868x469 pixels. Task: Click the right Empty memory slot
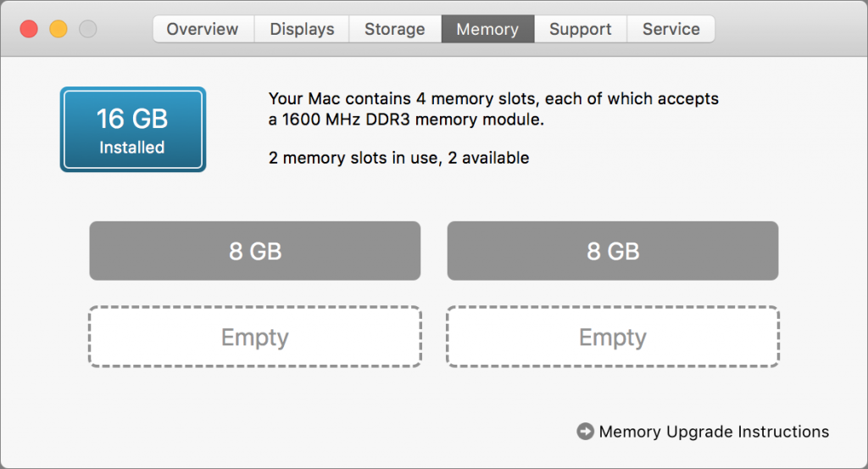[613, 337]
